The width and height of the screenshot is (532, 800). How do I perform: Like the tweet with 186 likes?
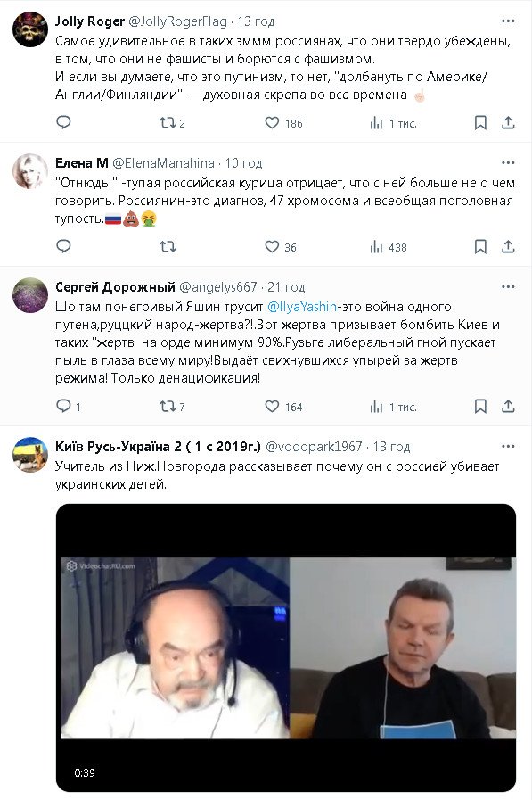pos(284,123)
